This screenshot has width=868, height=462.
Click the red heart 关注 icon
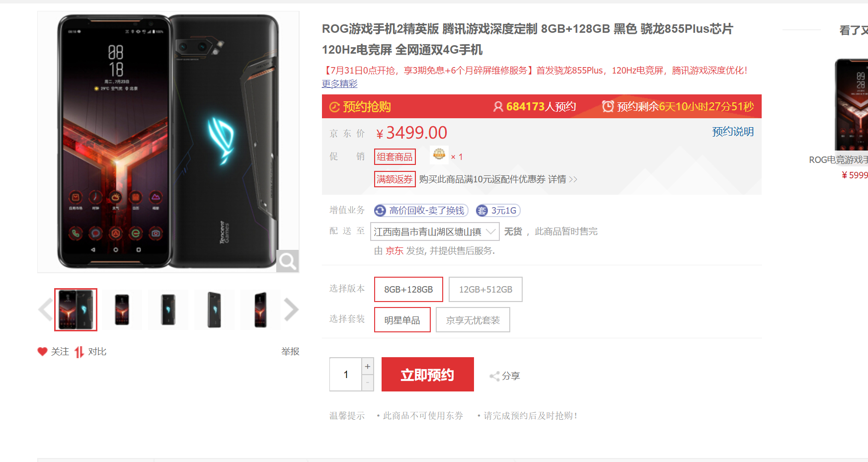click(42, 351)
